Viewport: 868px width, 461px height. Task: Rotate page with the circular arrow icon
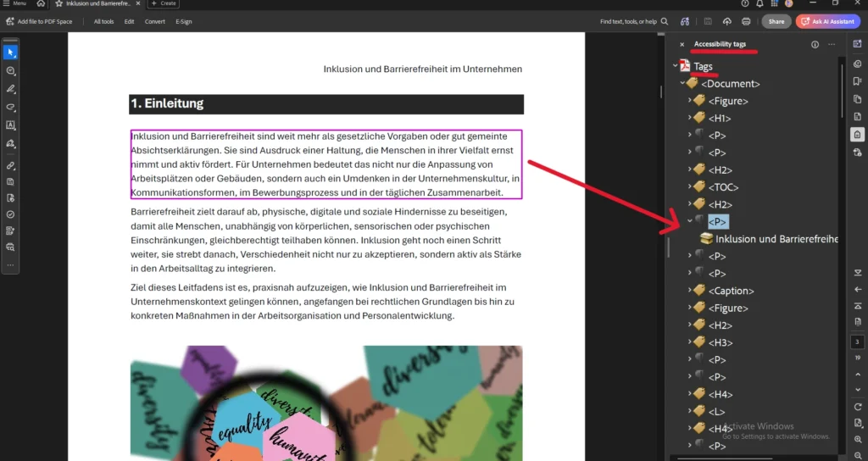[x=858, y=407]
